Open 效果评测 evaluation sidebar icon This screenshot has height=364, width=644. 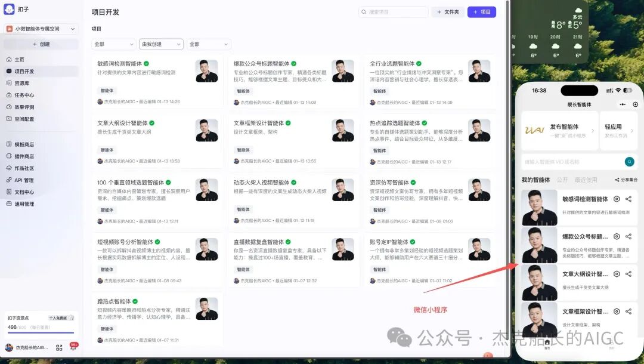tap(9, 107)
